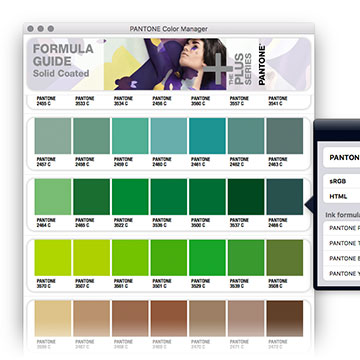Click the PANTONE 2456 C label

(x=162, y=101)
